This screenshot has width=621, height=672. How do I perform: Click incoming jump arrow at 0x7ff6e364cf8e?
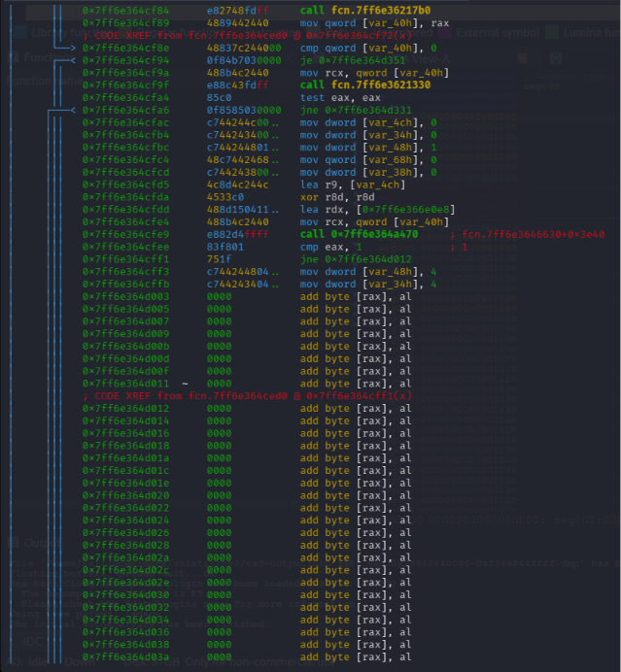coord(72,48)
